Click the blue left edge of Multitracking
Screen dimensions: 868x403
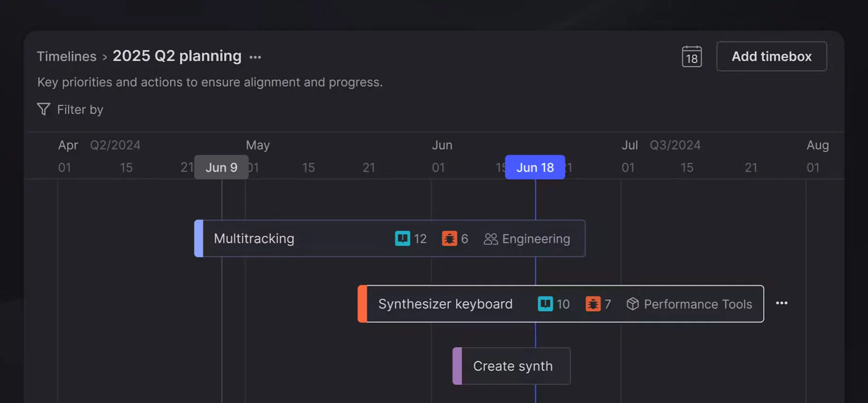pyautogui.click(x=199, y=238)
